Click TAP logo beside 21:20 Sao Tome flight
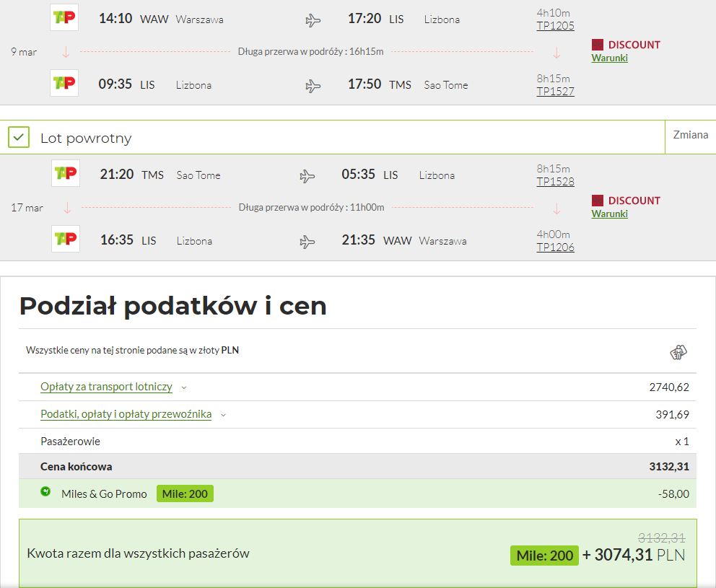The height and width of the screenshot is (588, 716). coord(65,173)
